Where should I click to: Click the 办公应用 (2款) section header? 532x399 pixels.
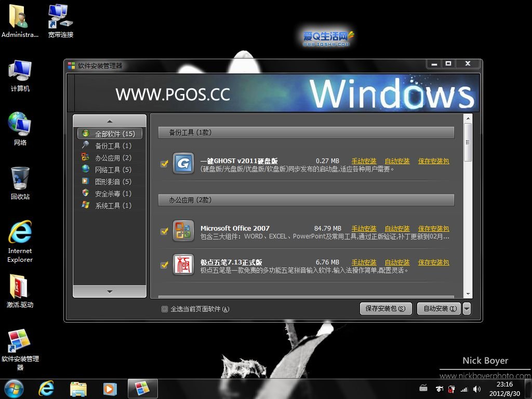coord(306,200)
